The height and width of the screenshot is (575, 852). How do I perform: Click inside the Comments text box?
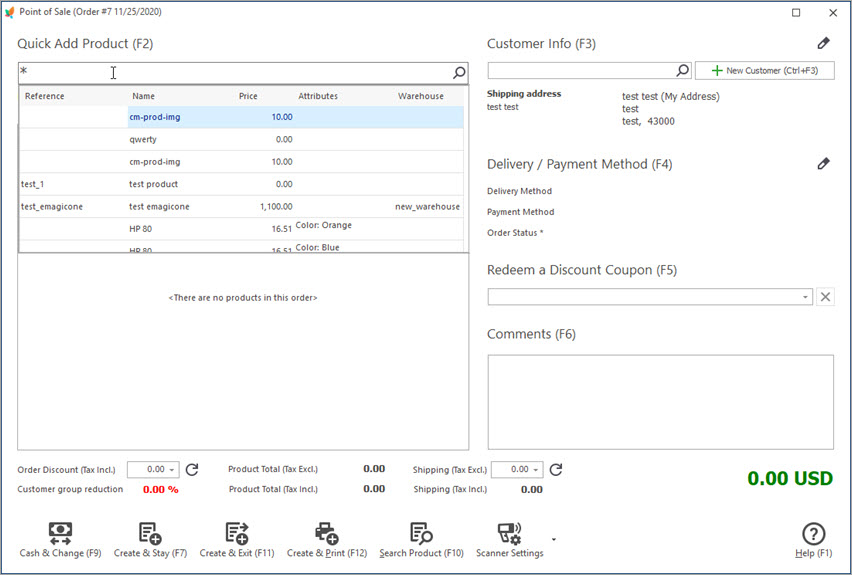click(660, 402)
